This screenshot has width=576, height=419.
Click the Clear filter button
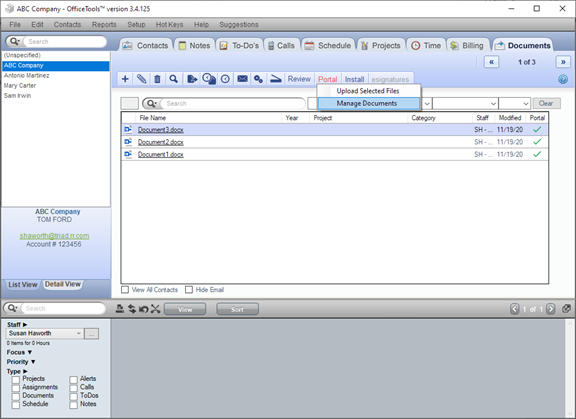[547, 104]
